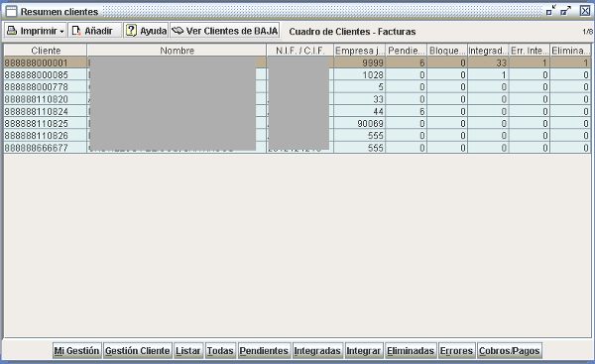Select client row 888888000085
The width and height of the screenshot is (595, 364).
click(x=297, y=74)
